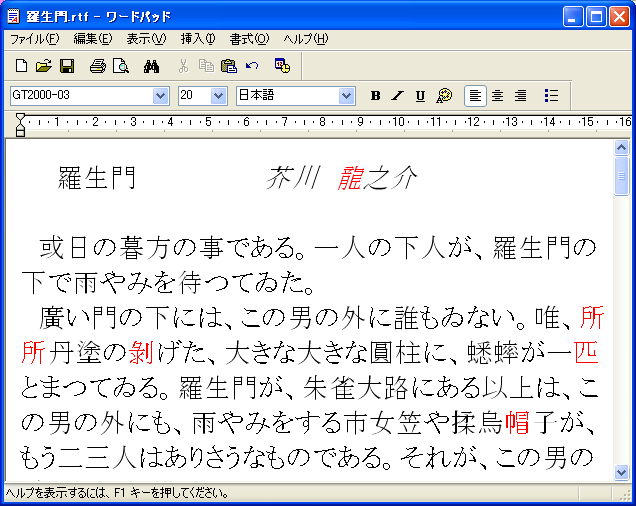Click the center alignment button

click(497, 96)
